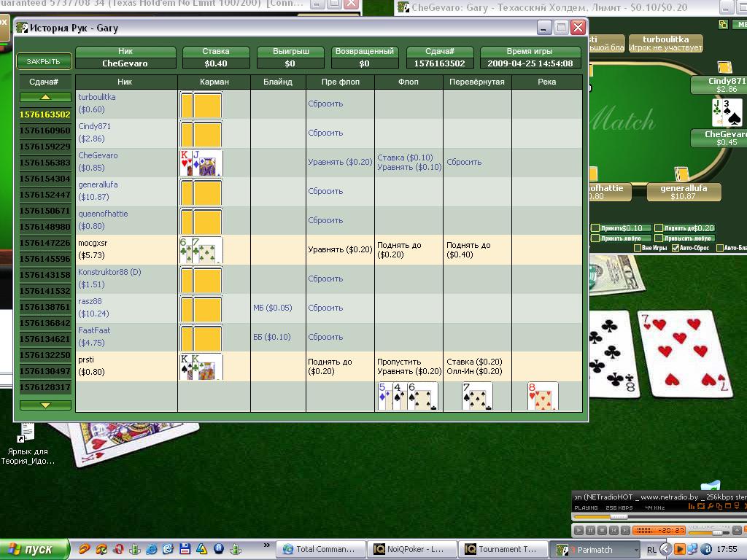The image size is (747, 560).
Task: Click the ЗАКРЫТЬ button
Action: 44,61
